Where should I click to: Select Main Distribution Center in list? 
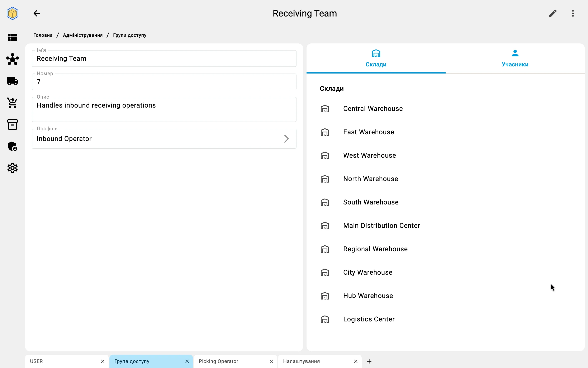point(381,226)
